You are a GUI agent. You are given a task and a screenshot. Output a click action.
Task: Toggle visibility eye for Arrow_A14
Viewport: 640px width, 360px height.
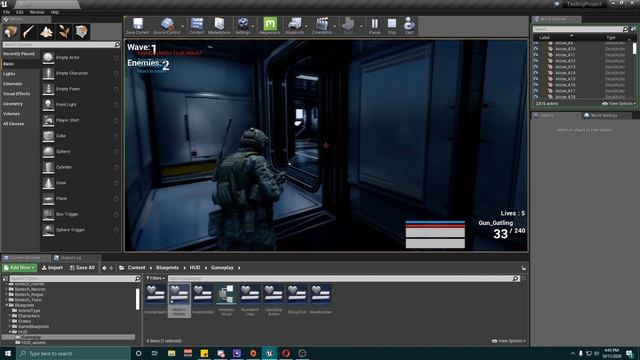[536, 73]
